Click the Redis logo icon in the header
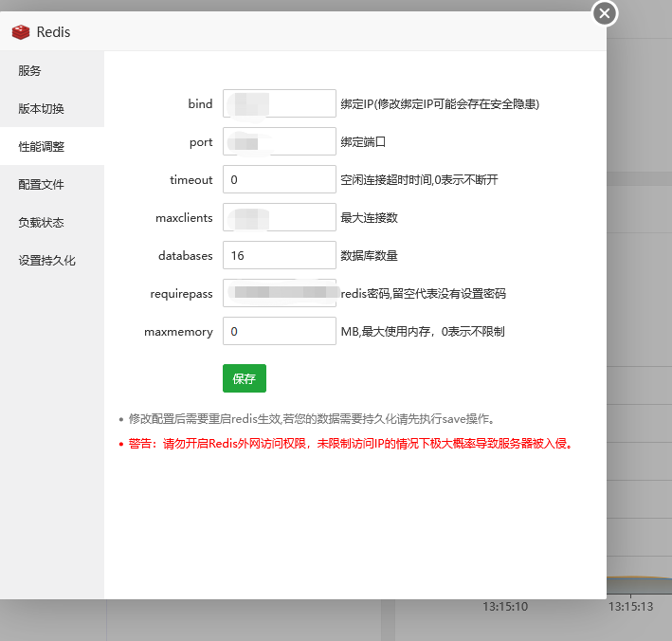 pyautogui.click(x=21, y=32)
